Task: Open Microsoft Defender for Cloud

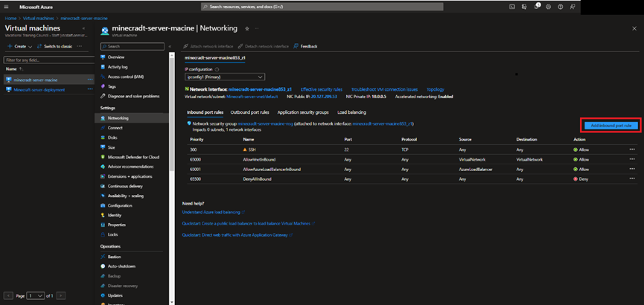Action: 132,157
